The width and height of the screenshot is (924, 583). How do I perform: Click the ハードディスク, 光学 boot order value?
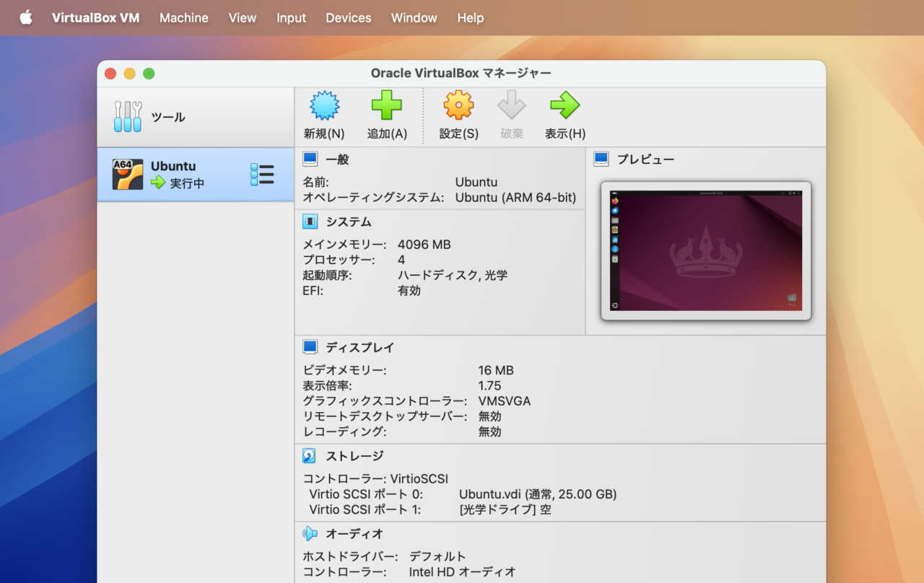click(x=453, y=276)
